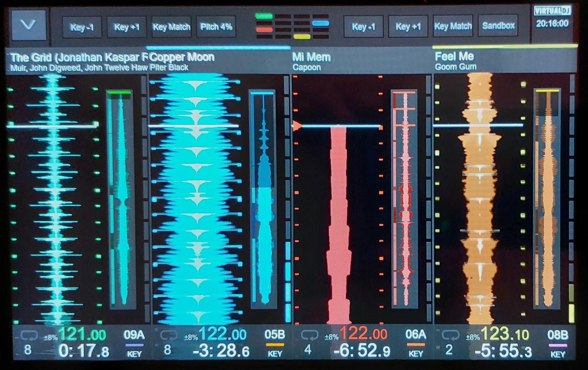Seek in Copper Moon track overview waveform
Screen dimensions: 588x370
(263, 199)
